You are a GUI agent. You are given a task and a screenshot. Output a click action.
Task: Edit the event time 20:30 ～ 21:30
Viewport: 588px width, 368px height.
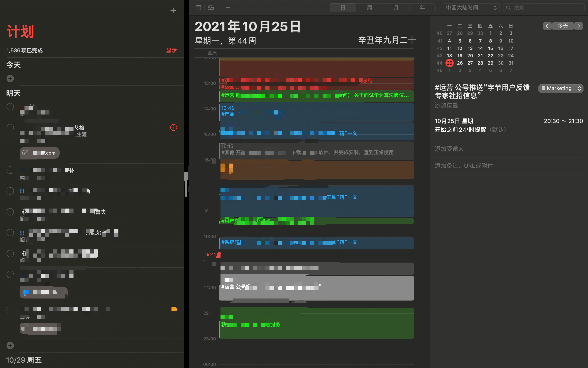coord(563,121)
